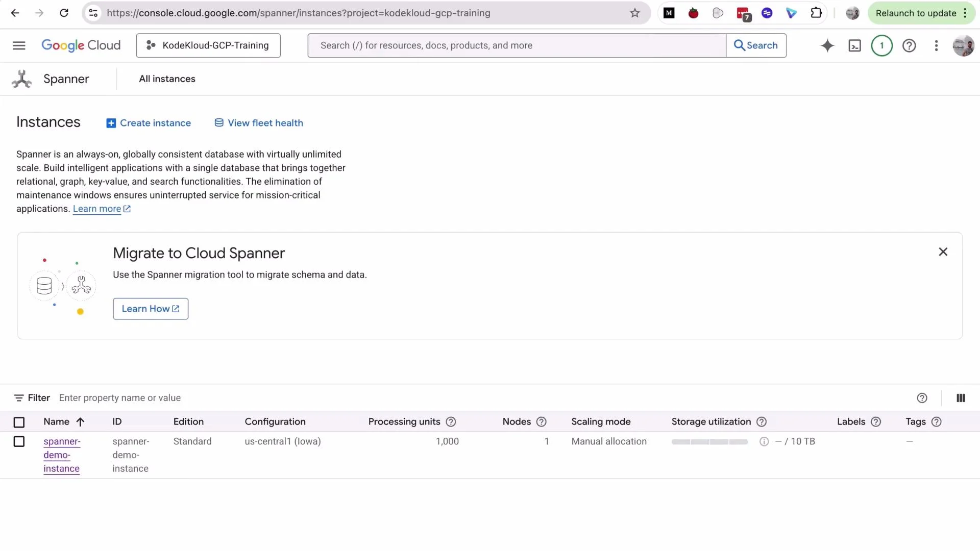
Task: Go forward in browser history
Action: click(x=39, y=13)
